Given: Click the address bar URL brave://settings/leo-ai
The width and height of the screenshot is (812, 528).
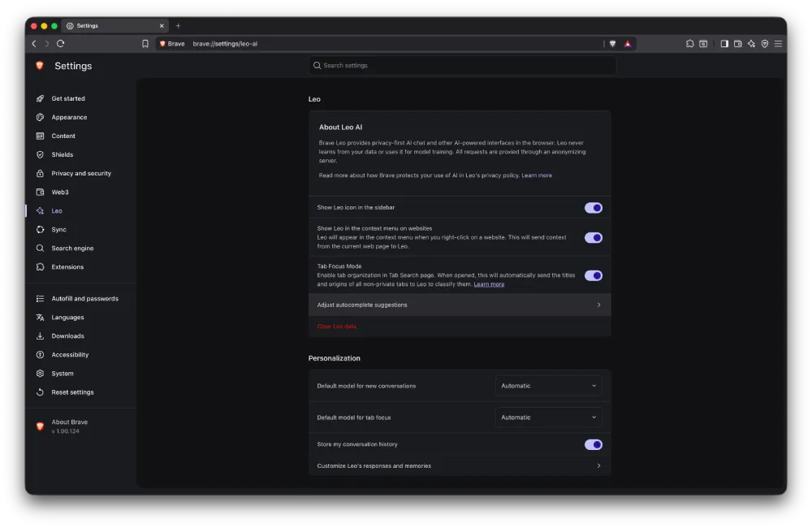Looking at the screenshot, I should (x=225, y=44).
